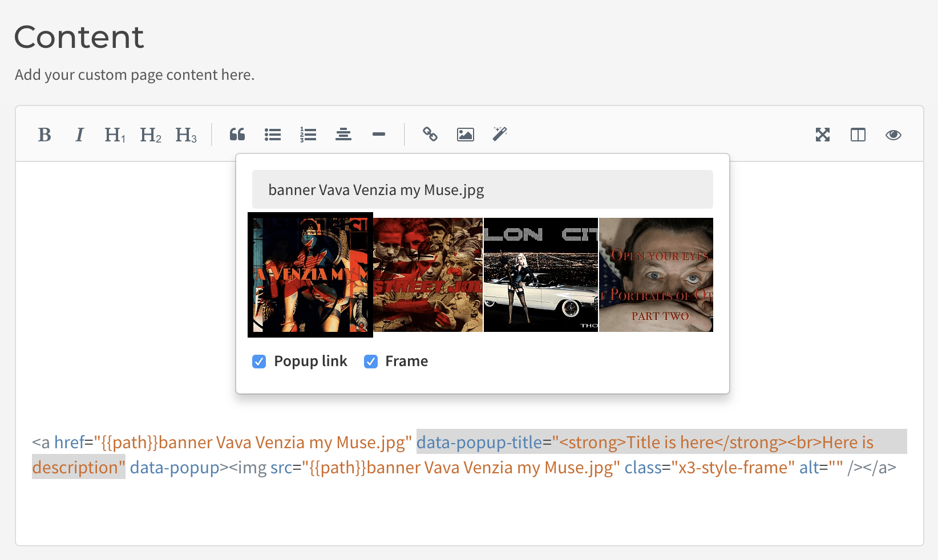Screen dimensions: 938x560
Task: Click the data-popup-title attribute in code
Action: tap(479, 443)
